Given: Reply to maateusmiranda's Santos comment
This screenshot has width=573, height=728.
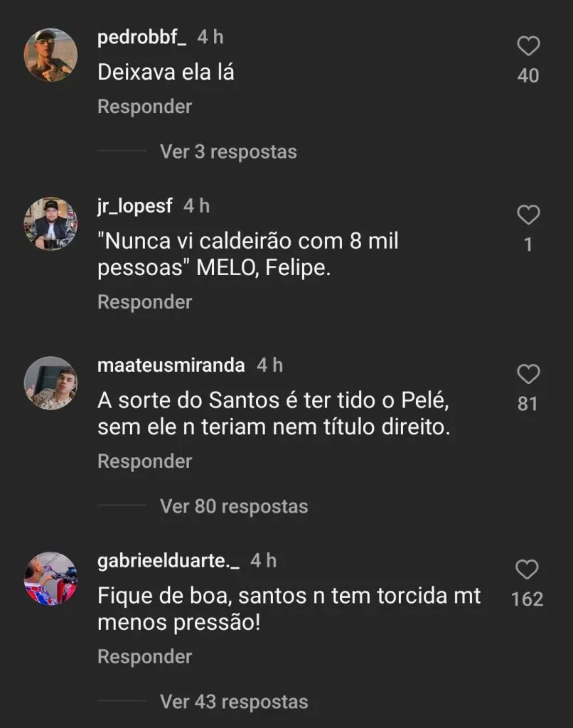Looking at the screenshot, I should pos(144,461).
